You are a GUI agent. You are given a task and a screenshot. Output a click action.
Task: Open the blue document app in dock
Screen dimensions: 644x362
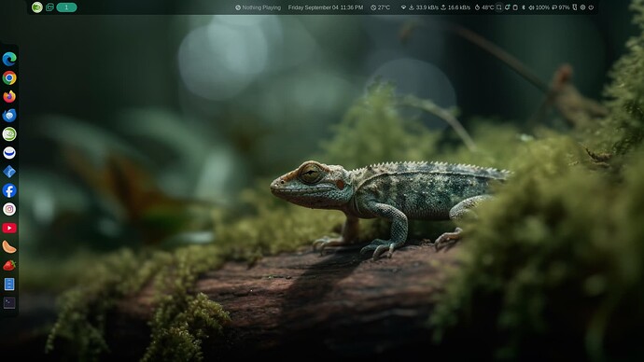9,284
